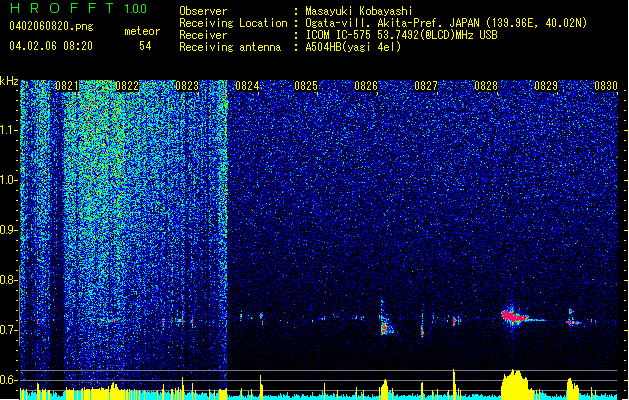629x400 pixels.
Task: Click the 0827 time marker
Action: (426, 86)
